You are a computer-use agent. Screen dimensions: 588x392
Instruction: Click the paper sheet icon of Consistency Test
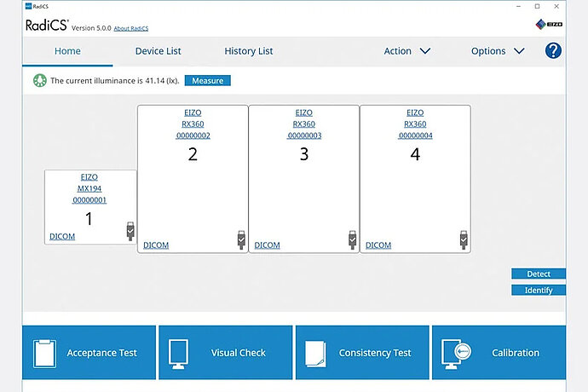[x=315, y=354]
